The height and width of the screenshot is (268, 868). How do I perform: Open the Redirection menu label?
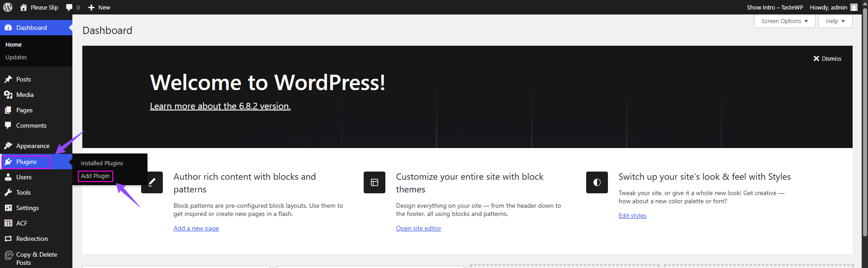tap(32, 239)
